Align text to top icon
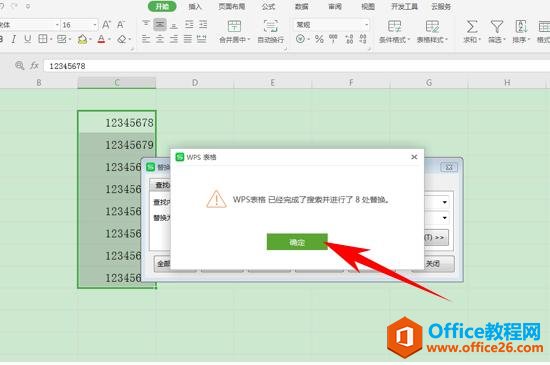This screenshot has width=550, height=365. click(x=146, y=24)
